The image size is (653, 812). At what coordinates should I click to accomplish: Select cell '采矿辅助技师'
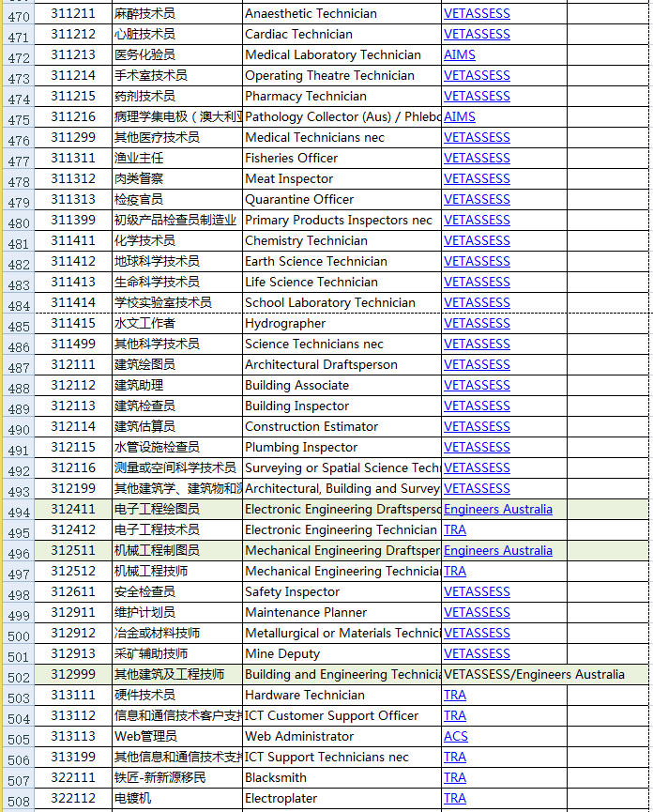coord(177,654)
